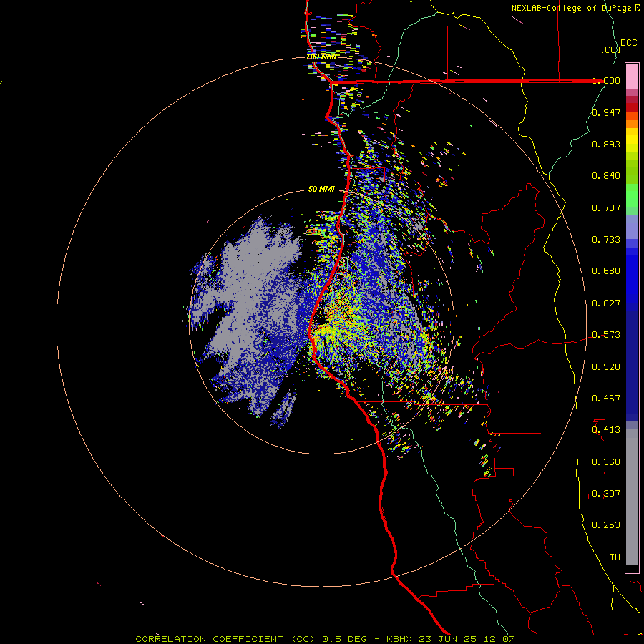Select the 1.000 color scale value
The width and height of the screenshot is (644, 644).
[606, 80]
